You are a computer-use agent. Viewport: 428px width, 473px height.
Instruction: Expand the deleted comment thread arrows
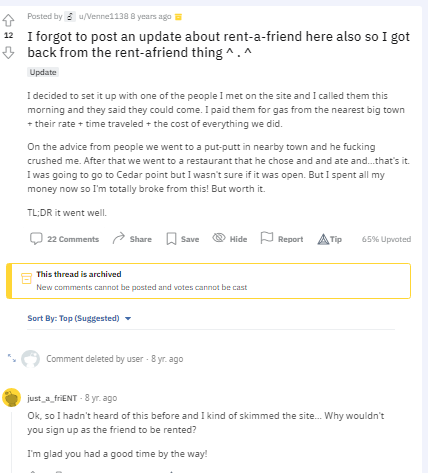(x=12, y=358)
